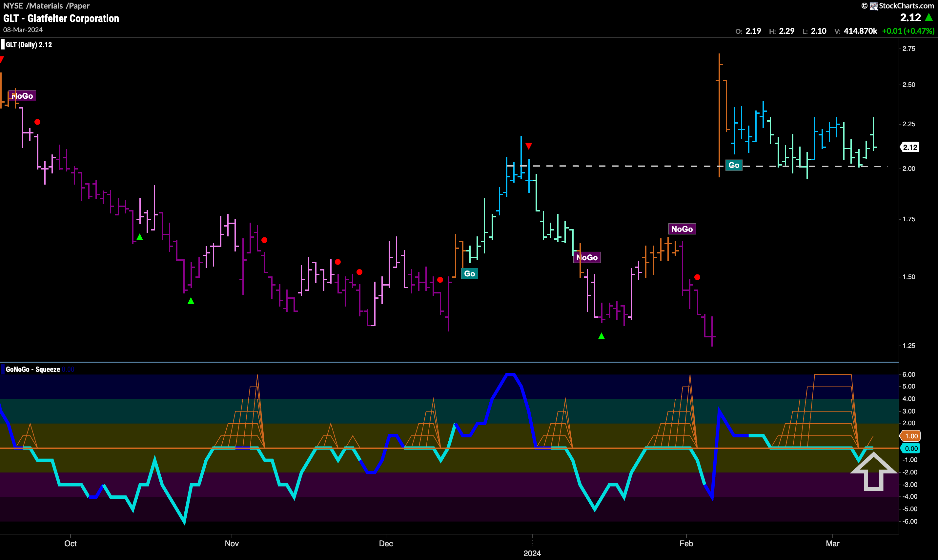Click the NYSE /Materials /Paper breadcrumb
The width and height of the screenshot is (938, 560).
click(x=47, y=6)
